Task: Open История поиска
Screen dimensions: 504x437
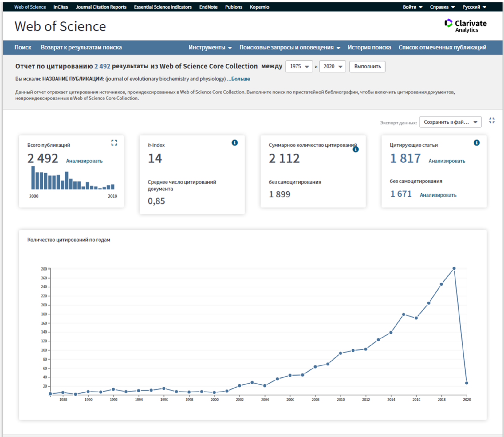Action: coord(369,47)
